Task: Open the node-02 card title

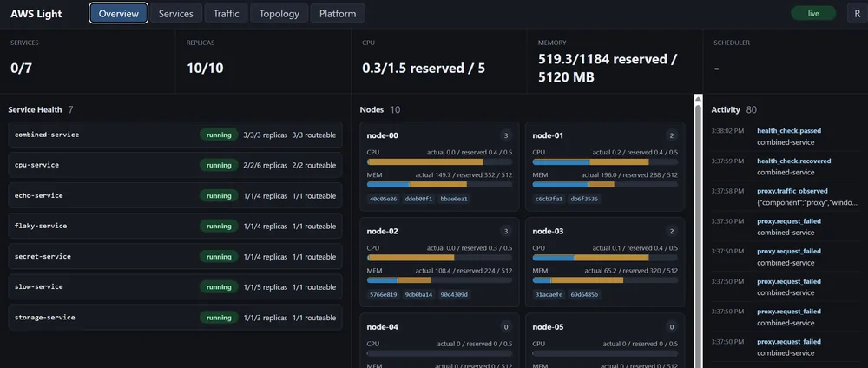Action: coord(382,232)
